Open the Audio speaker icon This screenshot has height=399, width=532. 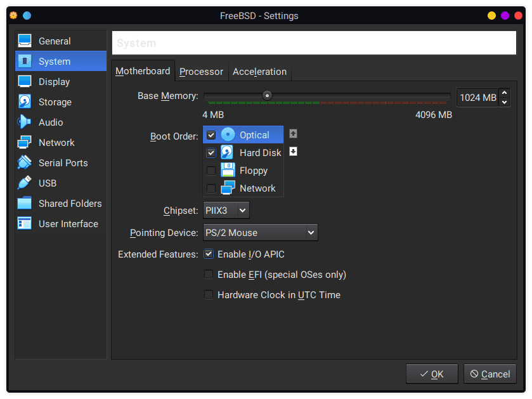point(25,122)
